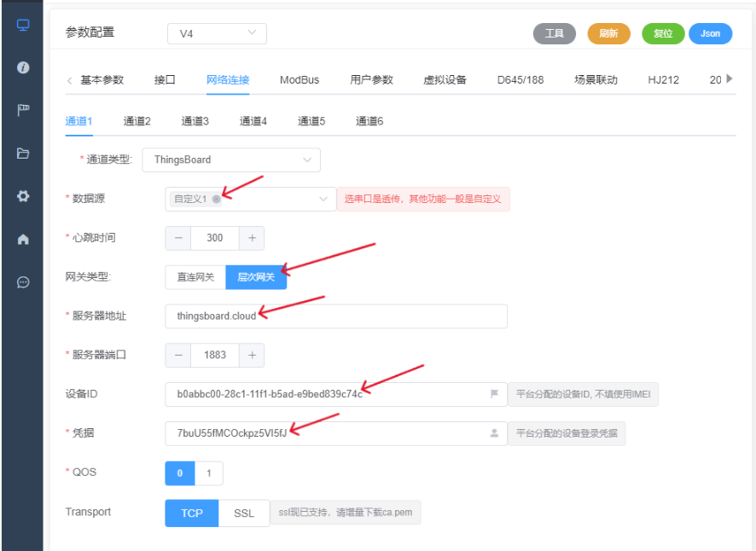This screenshot has height=551, width=756.
Task: Click the 刷新 button
Action: coord(608,33)
